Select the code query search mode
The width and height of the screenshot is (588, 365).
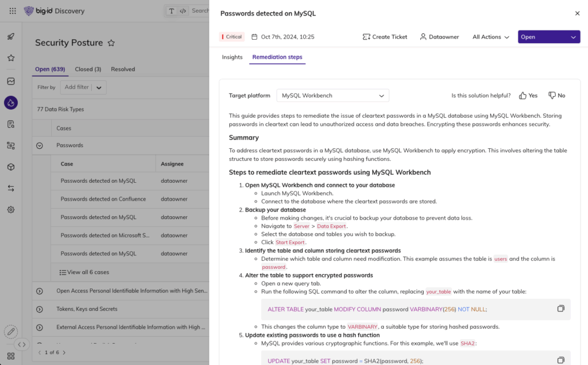pos(183,11)
